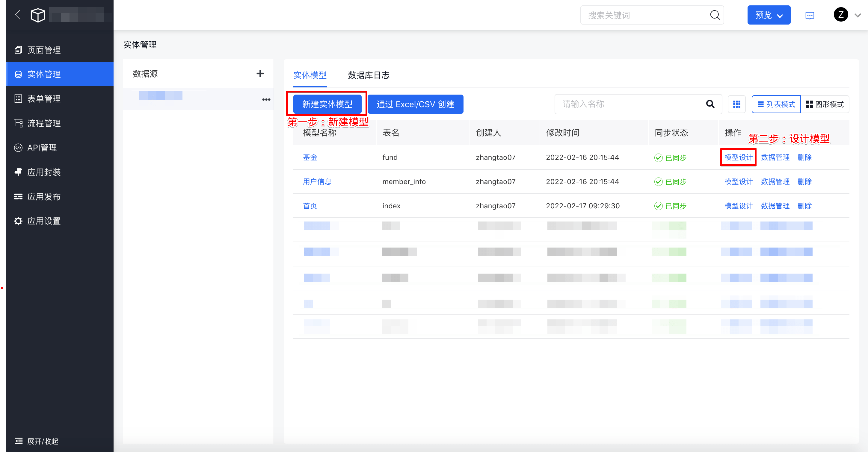The image size is (868, 452).
Task: Click 模型设计 for the index row
Action: pyautogui.click(x=738, y=206)
